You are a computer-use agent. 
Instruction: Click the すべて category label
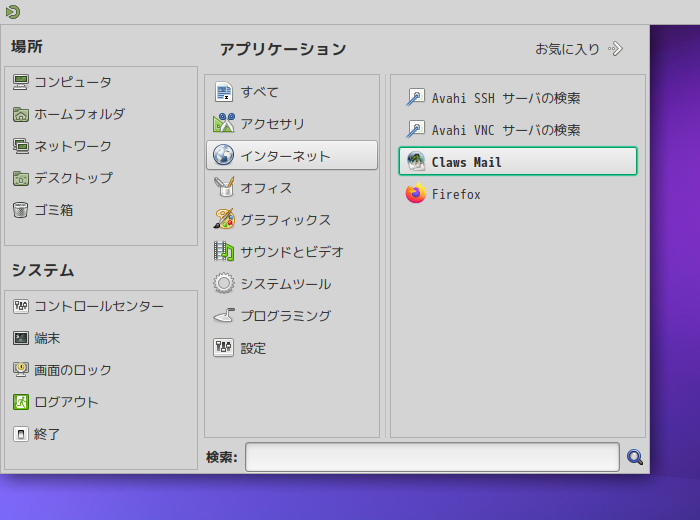[x=259, y=92]
